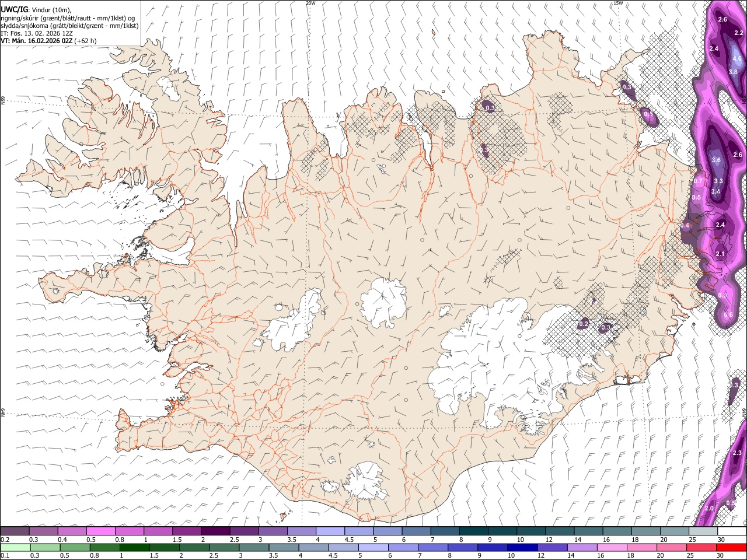Click the 0.1 label under the rain scale
Screen dimensions: 747x560
pyautogui.click(x=5, y=555)
